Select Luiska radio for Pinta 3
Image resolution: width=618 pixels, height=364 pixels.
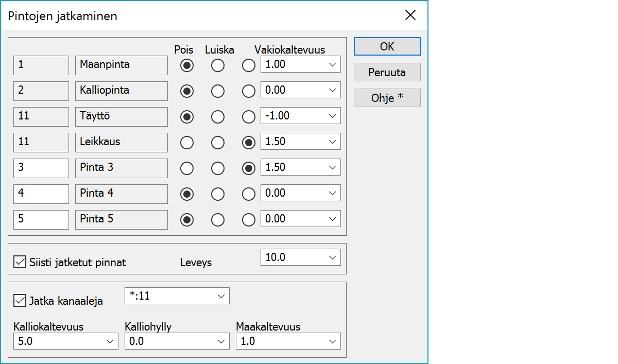click(218, 168)
